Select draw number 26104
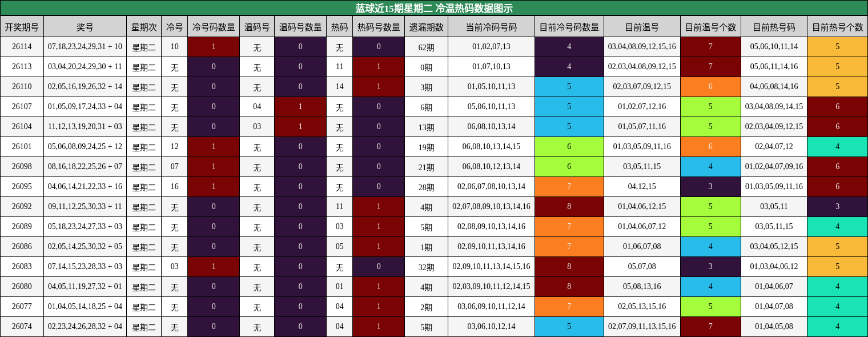Screen dimensions: 868x337 (x=22, y=127)
